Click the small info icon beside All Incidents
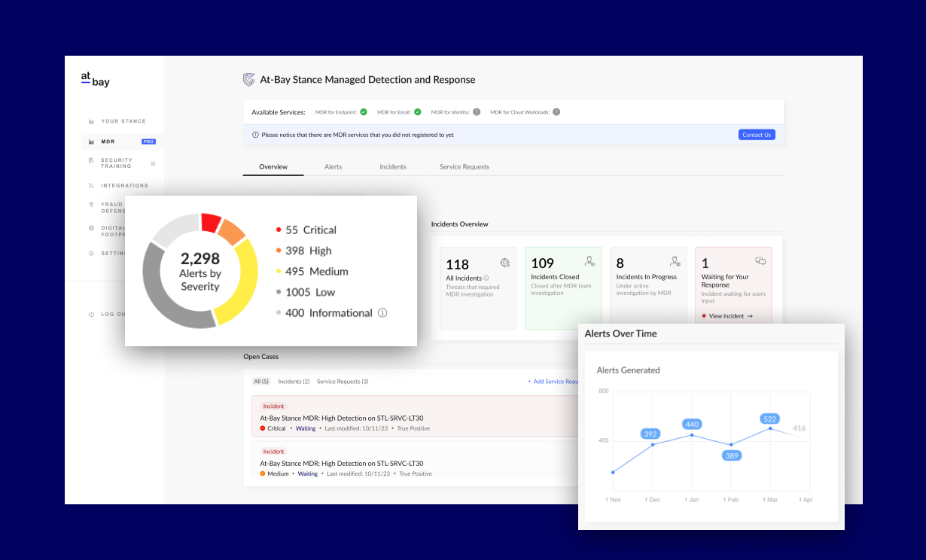 486,278
